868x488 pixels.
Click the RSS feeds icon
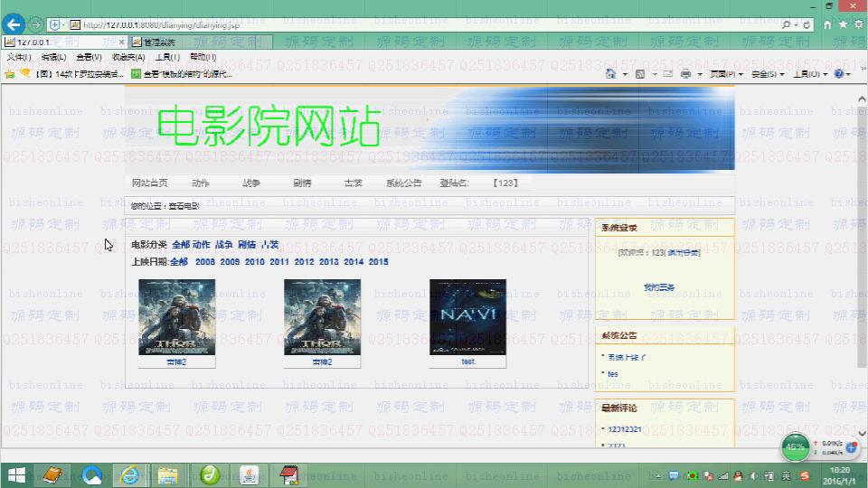(x=640, y=73)
